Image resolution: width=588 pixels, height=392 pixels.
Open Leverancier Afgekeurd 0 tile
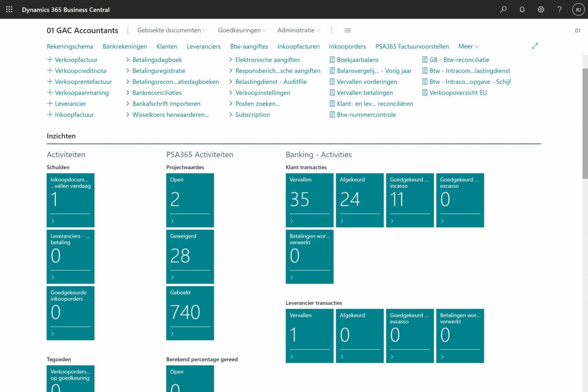click(360, 336)
